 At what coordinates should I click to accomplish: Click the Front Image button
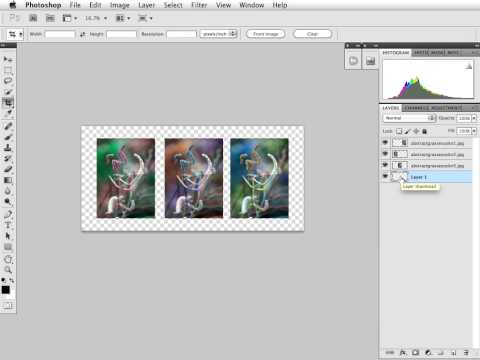pyautogui.click(x=266, y=34)
